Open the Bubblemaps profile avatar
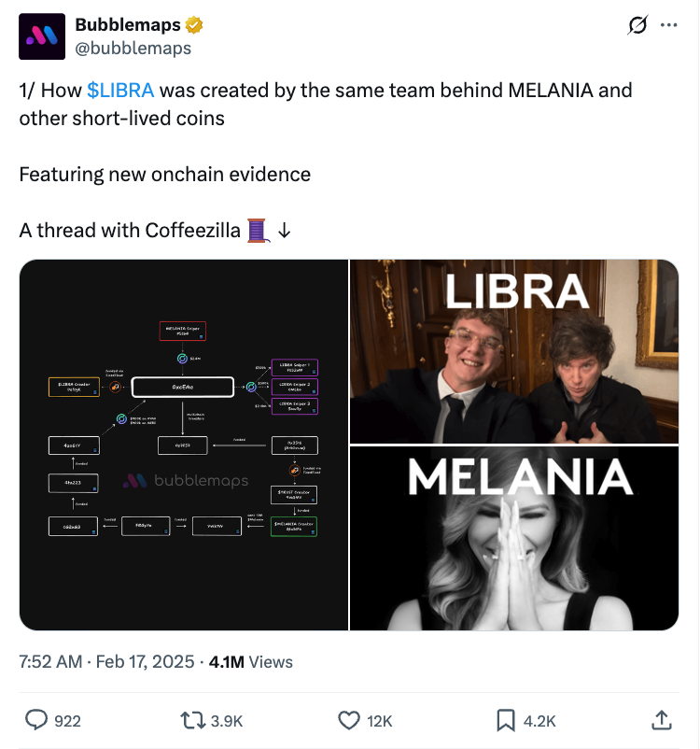The image size is (700, 749). pos(42,36)
